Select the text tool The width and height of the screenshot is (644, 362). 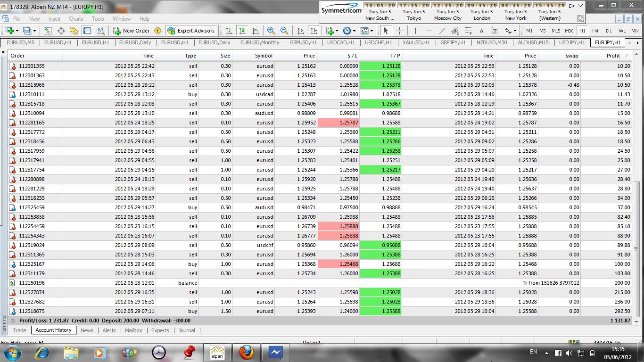click(481, 31)
